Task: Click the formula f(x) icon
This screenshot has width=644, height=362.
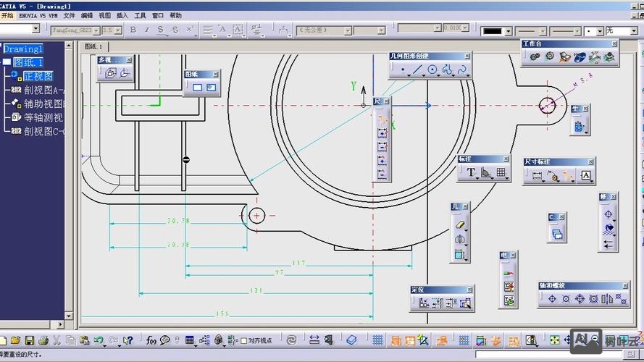Action: pos(151,340)
